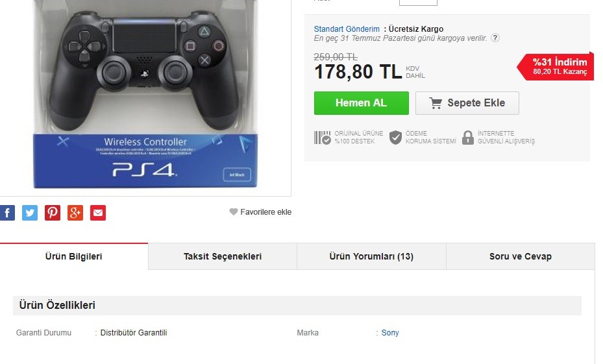Screen dimensions: 603x364
Task: Click the heart Favorilere ekle icon
Action: [x=234, y=212]
